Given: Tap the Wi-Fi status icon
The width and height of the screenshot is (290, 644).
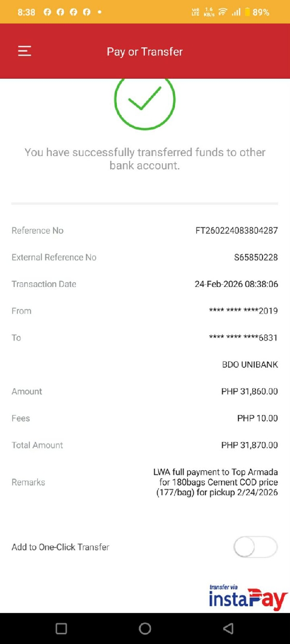Looking at the screenshot, I should click(x=222, y=12).
